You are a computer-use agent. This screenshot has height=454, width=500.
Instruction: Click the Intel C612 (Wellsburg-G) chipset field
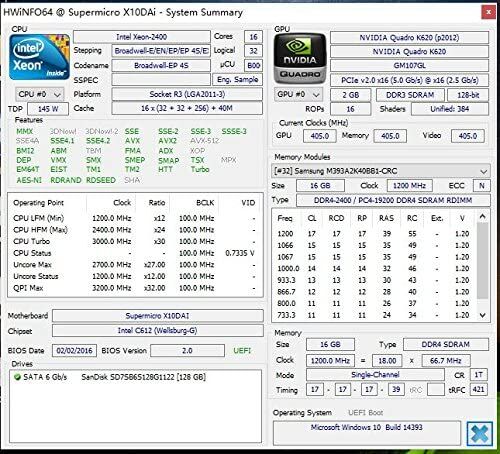[x=158, y=330]
